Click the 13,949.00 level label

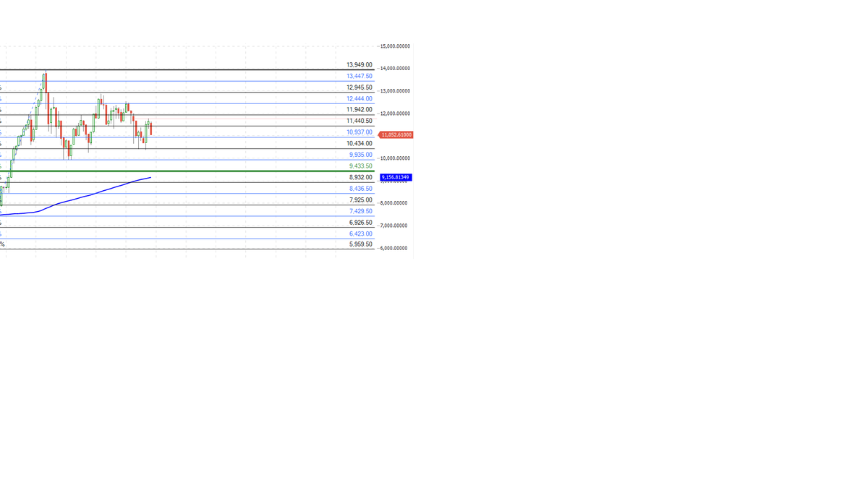[359, 65]
